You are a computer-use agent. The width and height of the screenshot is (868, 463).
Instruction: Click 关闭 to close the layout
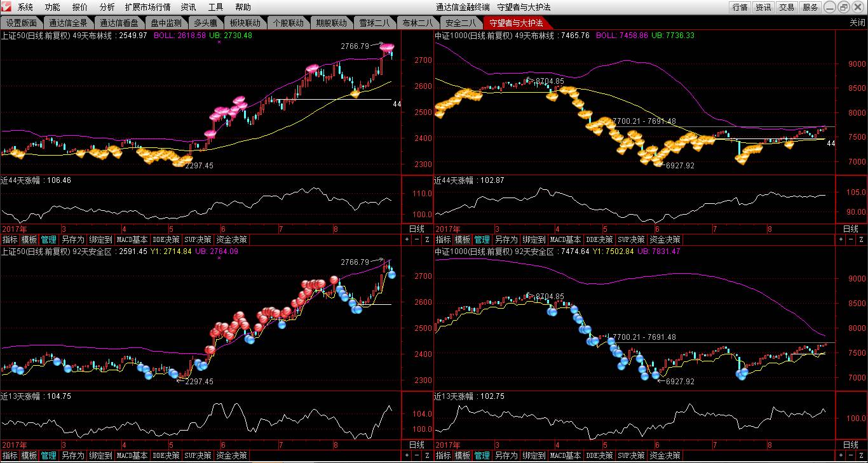coord(857,22)
